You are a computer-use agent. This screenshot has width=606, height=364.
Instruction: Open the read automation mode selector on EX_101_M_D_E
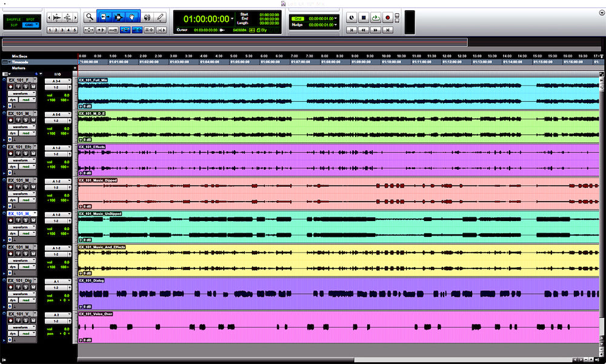(26, 131)
